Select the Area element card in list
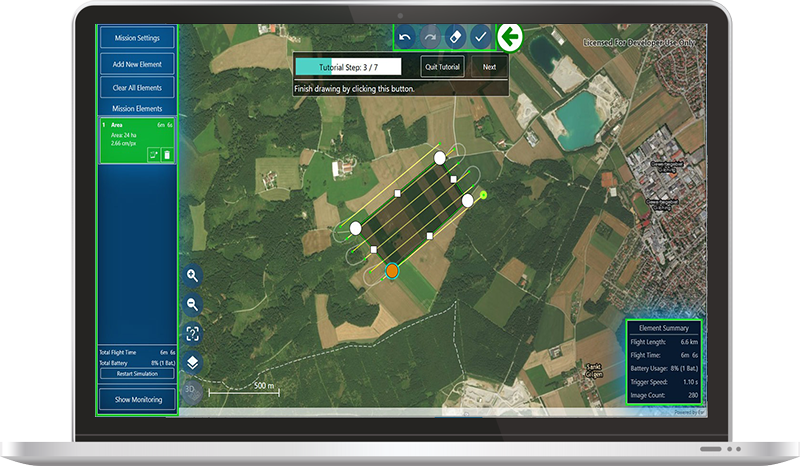The width and height of the screenshot is (800, 466). 137,140
